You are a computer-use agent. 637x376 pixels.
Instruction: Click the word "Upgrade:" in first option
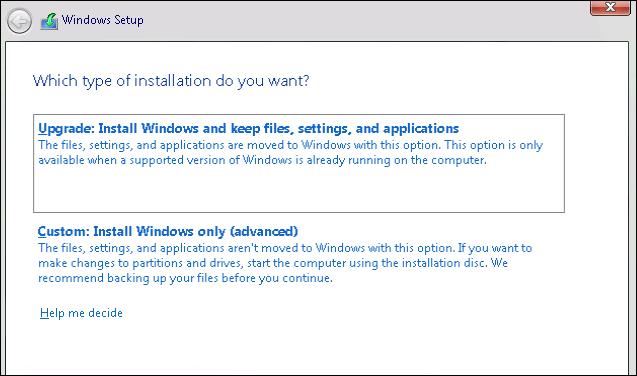click(66, 129)
